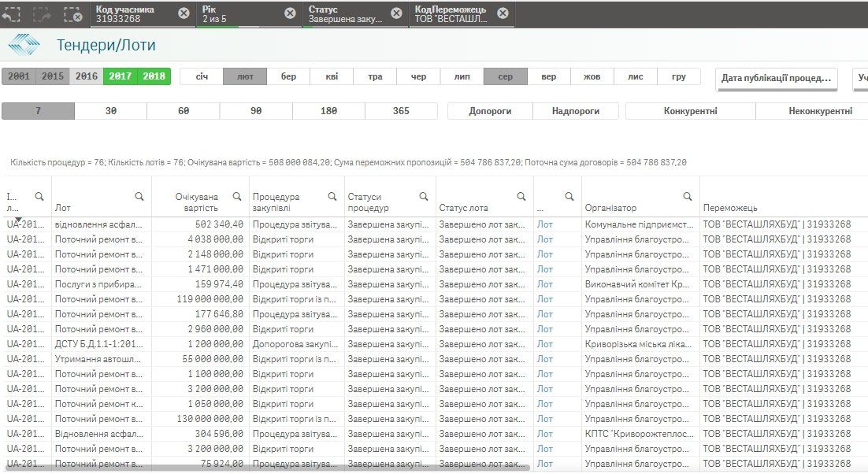Open the Дата публікації процедури filter
The image size is (868, 474).
click(x=776, y=79)
